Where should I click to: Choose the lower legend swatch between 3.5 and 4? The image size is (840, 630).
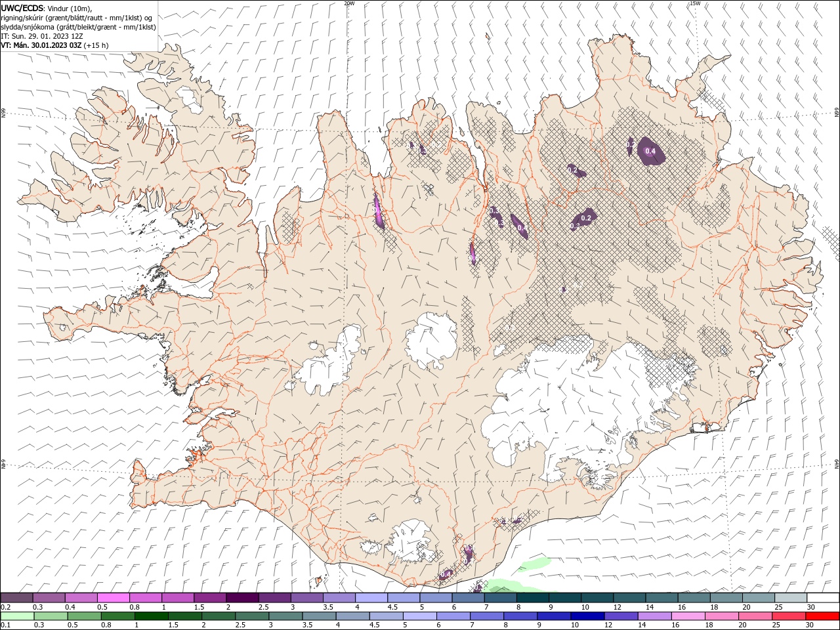coord(318,616)
